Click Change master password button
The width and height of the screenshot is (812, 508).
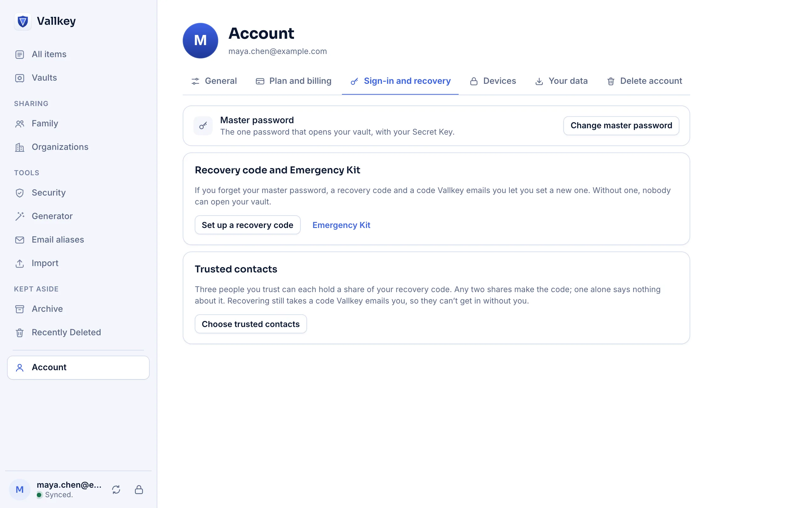point(621,126)
